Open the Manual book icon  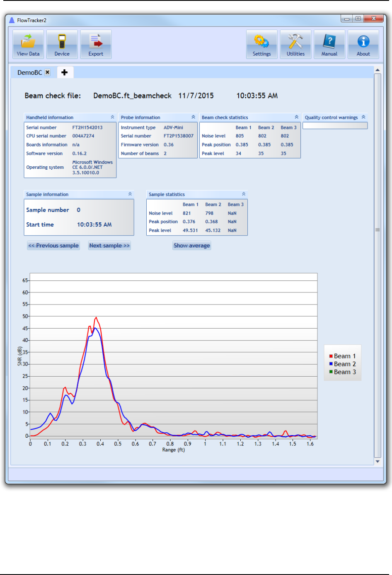tap(329, 44)
